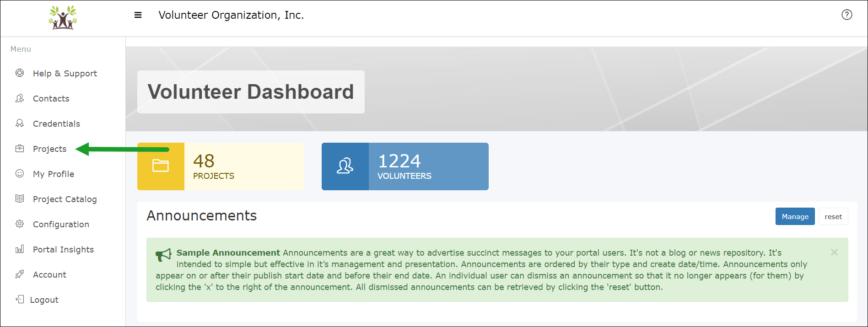868x327 pixels.
Task: Click the yellow folder icon on Projects tile
Action: 161,166
